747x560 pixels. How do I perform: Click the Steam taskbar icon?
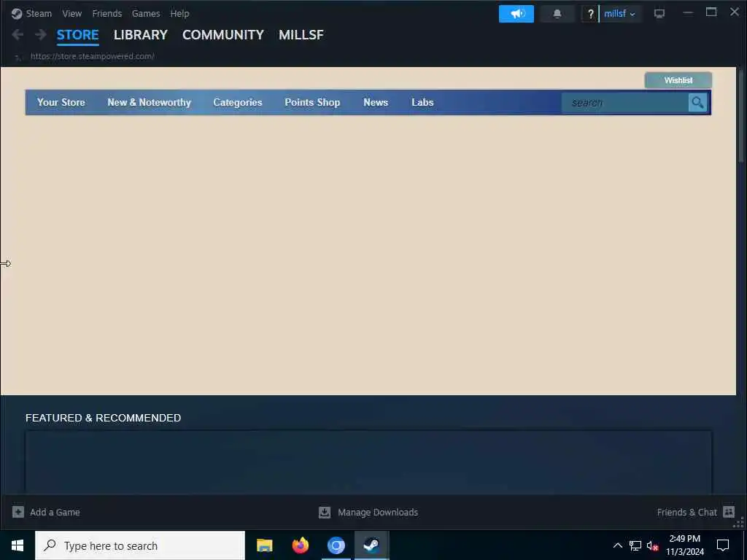(x=371, y=545)
